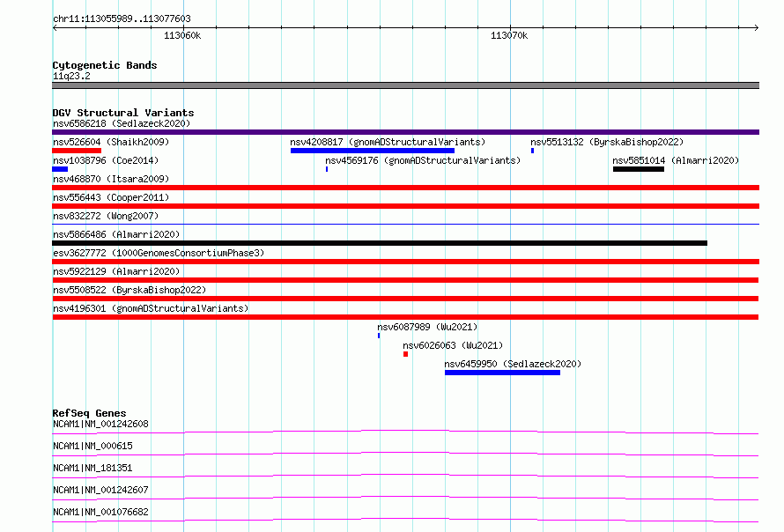
Task: Click the nsv6026063 (Wu2021) label
Action: tap(453, 345)
